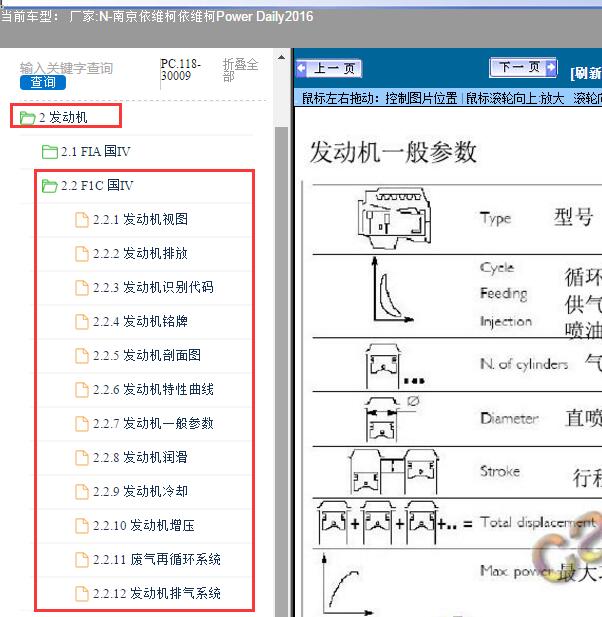The image size is (602, 617).
Task: Click document icon beside 2.2.3 发动机识别代码
Action: click(x=81, y=288)
